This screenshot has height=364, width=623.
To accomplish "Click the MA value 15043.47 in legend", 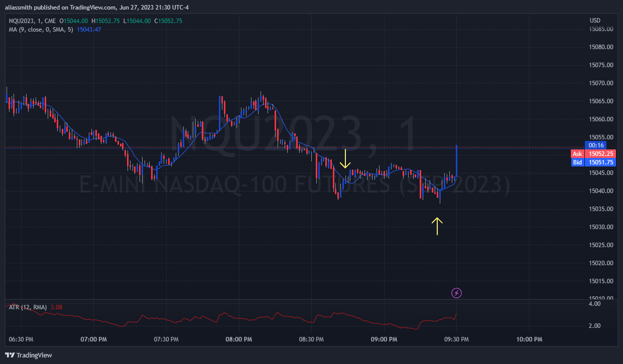I will coord(89,30).
